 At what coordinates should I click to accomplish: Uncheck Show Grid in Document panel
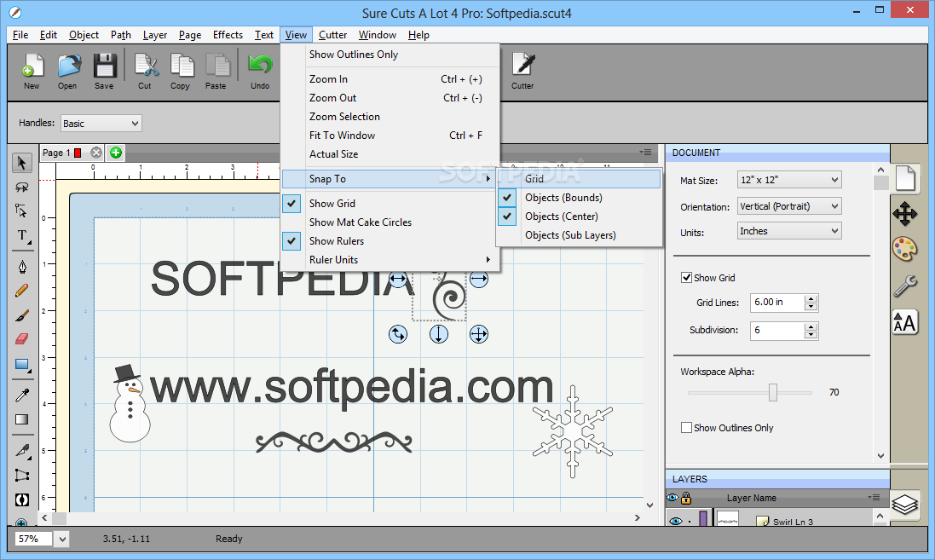[x=686, y=277]
